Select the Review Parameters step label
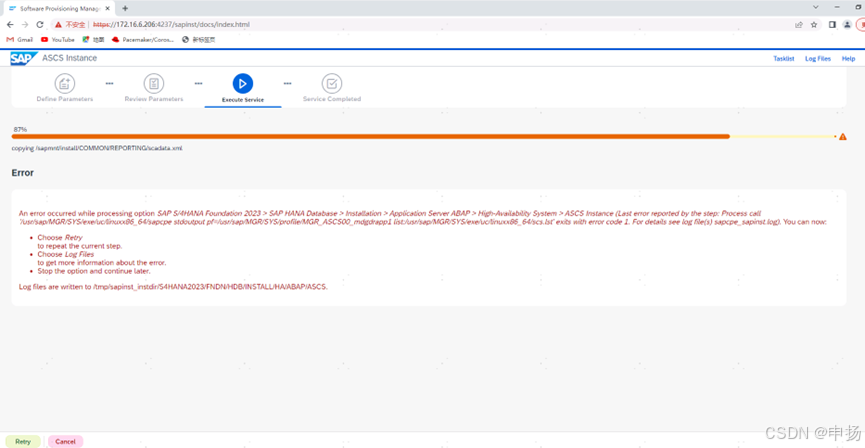 (x=154, y=99)
